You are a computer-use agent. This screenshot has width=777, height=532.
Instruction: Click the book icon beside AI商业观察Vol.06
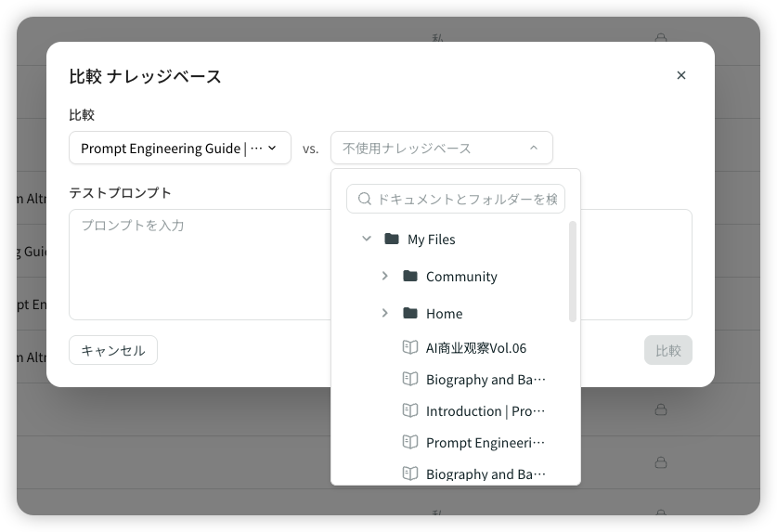(x=410, y=347)
